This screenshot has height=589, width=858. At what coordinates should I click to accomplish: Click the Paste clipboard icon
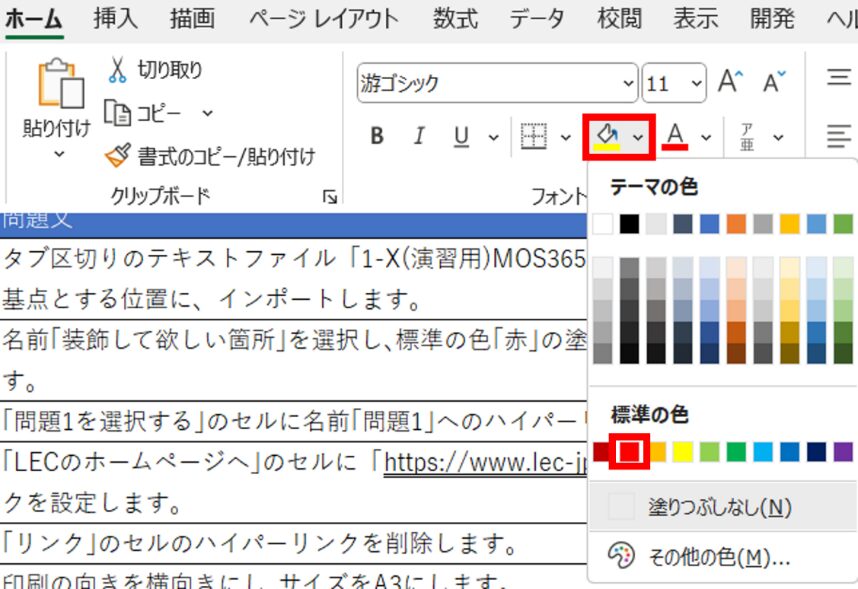click(60, 83)
